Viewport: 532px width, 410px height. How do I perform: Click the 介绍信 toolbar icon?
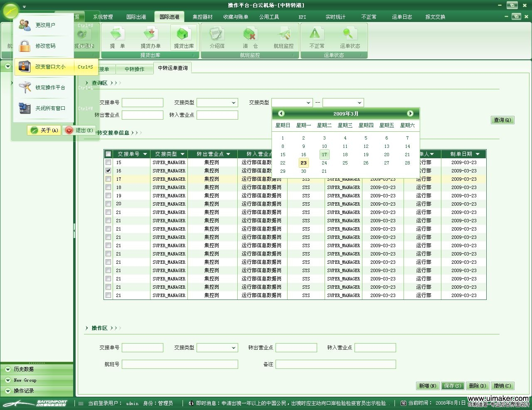tap(217, 38)
